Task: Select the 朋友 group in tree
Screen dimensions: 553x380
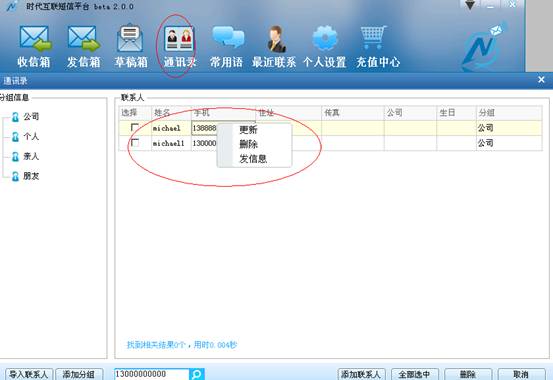Action: pos(25,176)
